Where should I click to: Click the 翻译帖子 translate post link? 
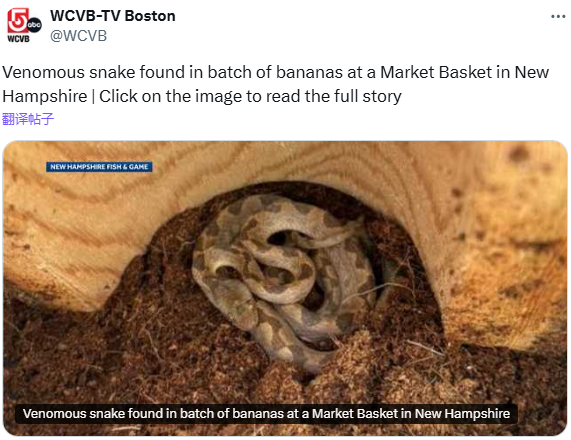28,119
